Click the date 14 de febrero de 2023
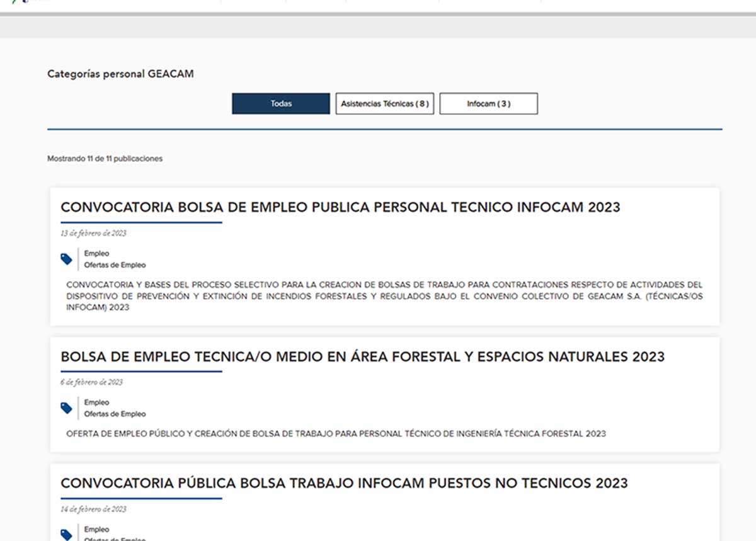The image size is (756, 541). pyautogui.click(x=93, y=509)
